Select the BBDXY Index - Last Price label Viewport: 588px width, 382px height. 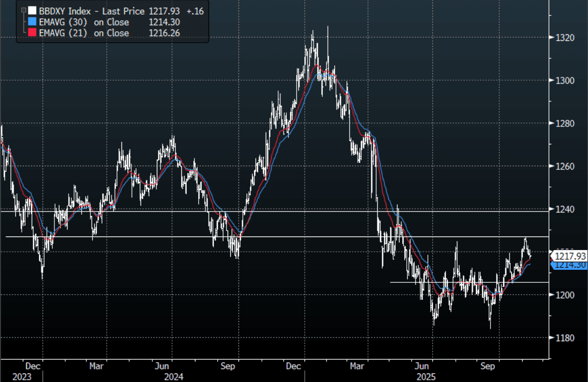point(91,11)
